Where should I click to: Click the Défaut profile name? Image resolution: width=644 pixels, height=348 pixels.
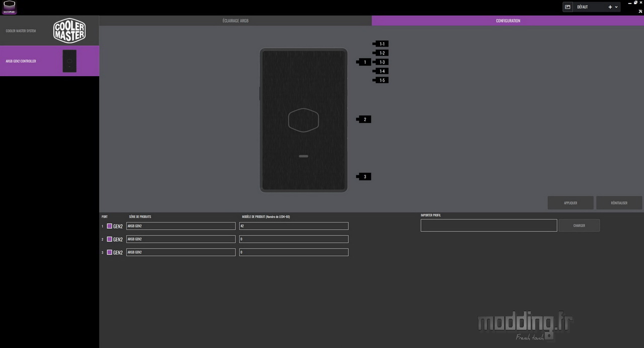click(x=582, y=7)
